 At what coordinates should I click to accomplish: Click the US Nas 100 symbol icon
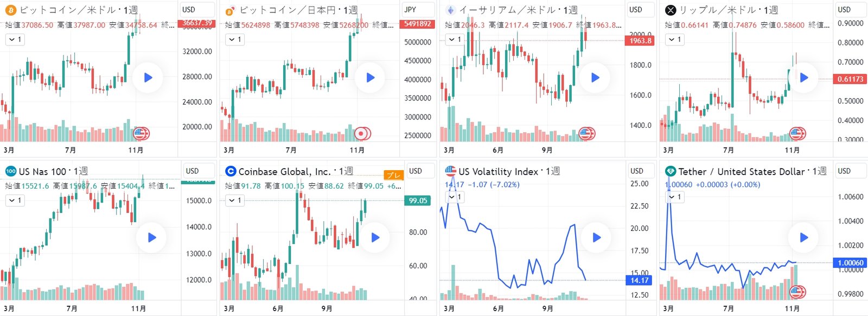[x=10, y=171]
